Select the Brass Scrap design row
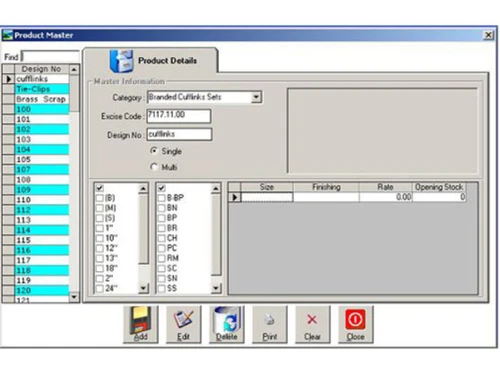This screenshot has height=375, width=500. coord(42,99)
